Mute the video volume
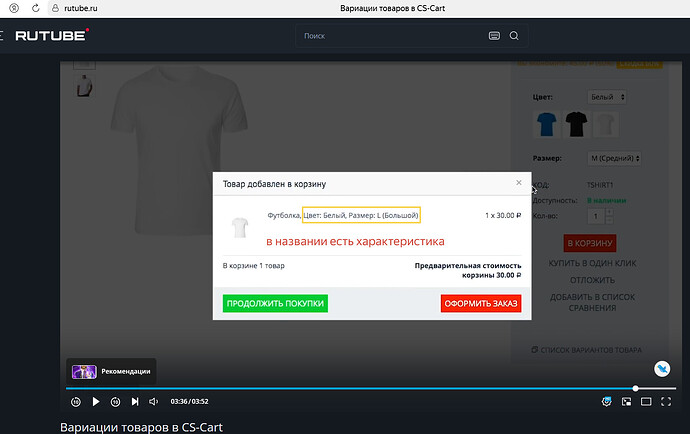Screen dimensions: 690x434 click(x=153, y=402)
